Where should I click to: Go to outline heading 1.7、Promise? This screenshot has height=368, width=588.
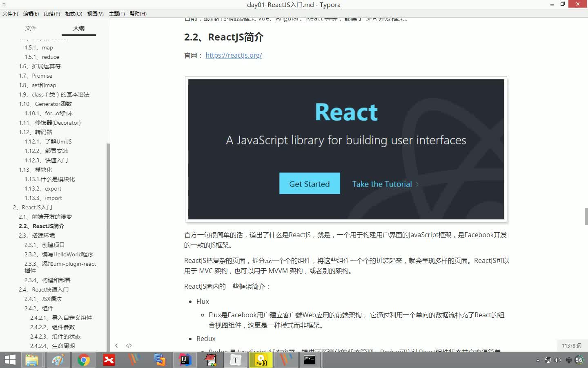pos(36,76)
